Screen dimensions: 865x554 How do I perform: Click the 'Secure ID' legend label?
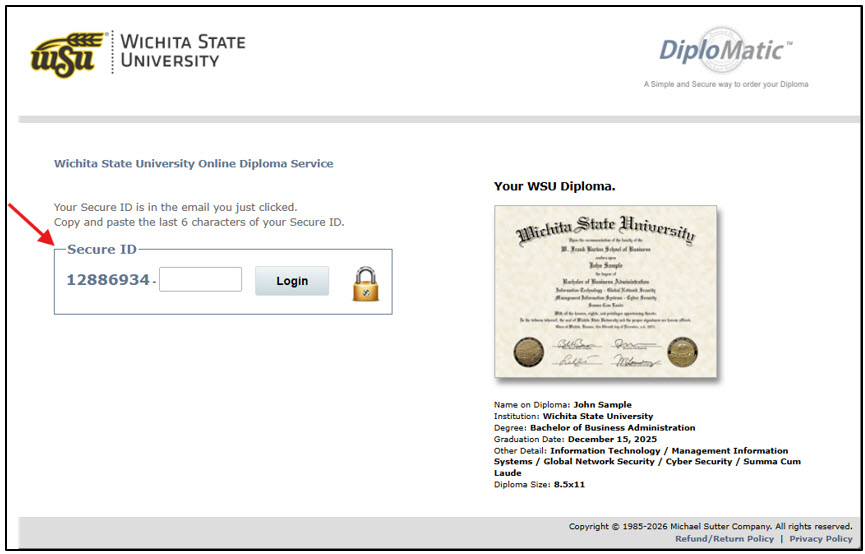(102, 249)
